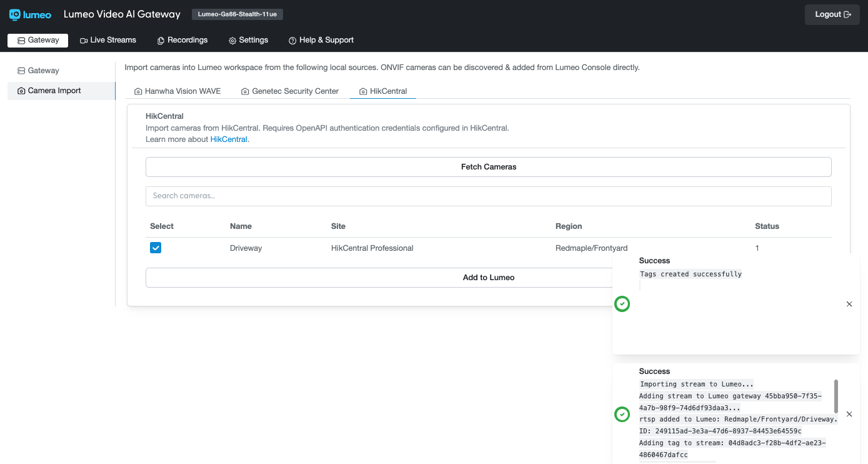Screen dimensions: 868x464
Task: Go to the Recordings tab
Action: (x=182, y=40)
